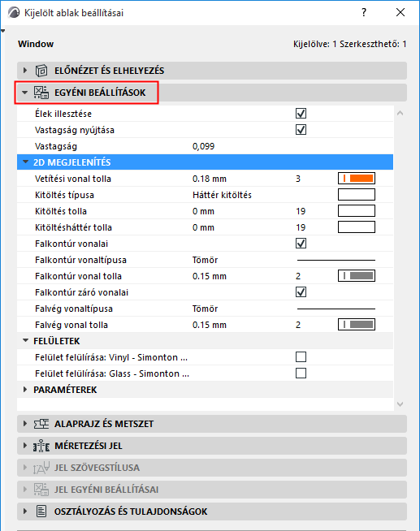This screenshot has width=420, height=531.
Task: Click the parameter list scroll up arrow
Action: 400,113
